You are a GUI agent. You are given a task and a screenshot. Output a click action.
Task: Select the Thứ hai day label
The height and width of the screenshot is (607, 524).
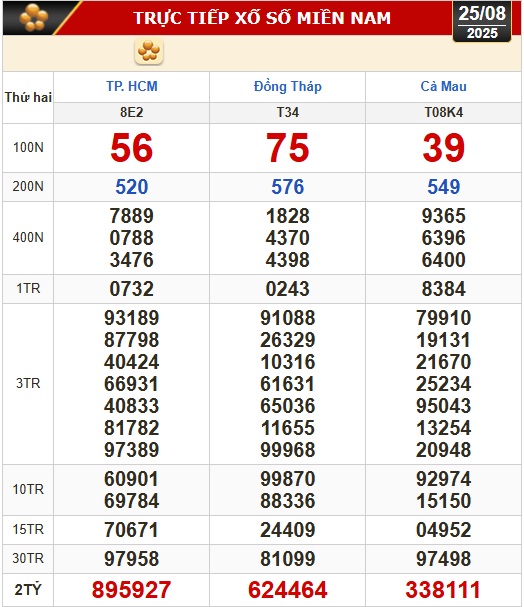click(28, 97)
